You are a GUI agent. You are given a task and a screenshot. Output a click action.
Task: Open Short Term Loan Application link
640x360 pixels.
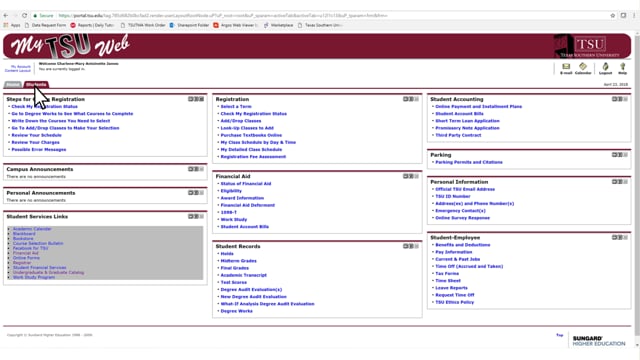coord(467,121)
